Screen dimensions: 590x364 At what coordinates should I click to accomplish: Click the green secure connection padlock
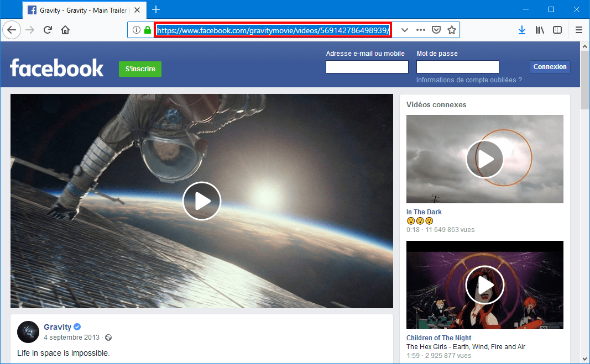[148, 30]
